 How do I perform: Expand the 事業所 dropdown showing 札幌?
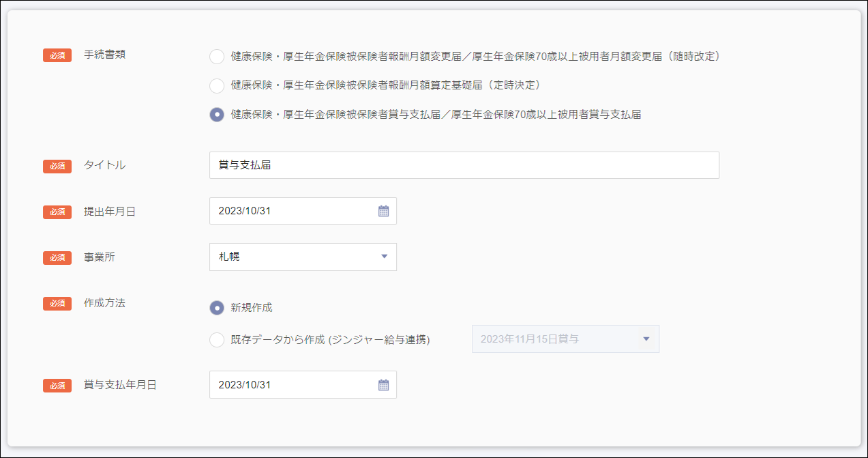point(303,257)
